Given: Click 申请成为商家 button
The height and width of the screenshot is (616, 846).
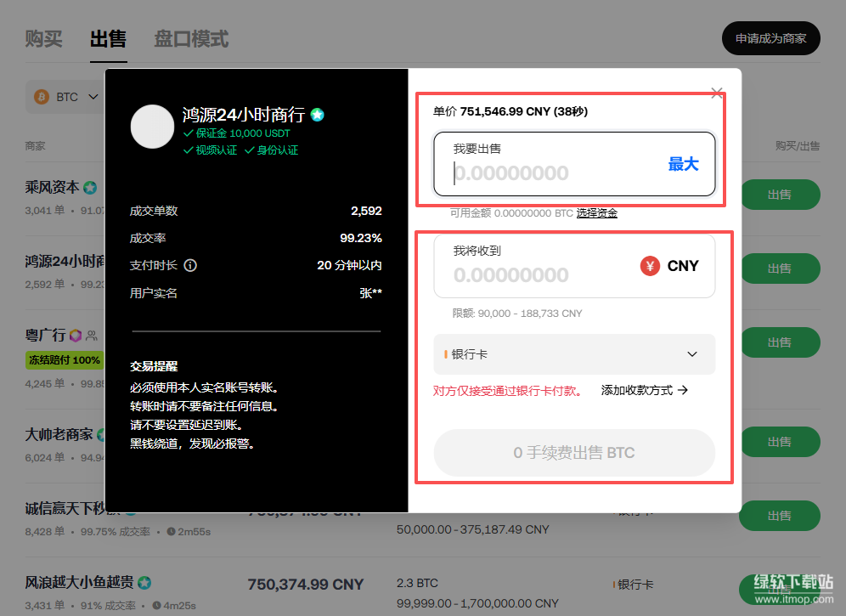Looking at the screenshot, I should click(770, 38).
